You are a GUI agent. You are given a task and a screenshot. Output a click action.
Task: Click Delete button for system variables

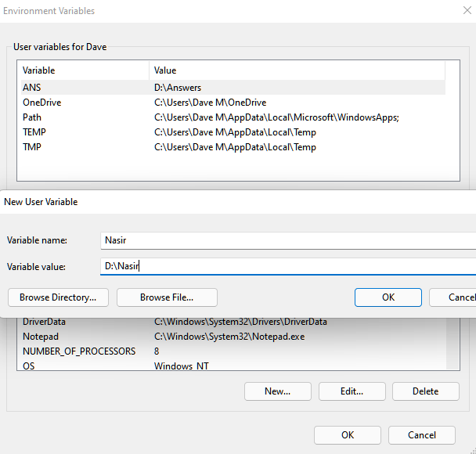pyautogui.click(x=426, y=391)
